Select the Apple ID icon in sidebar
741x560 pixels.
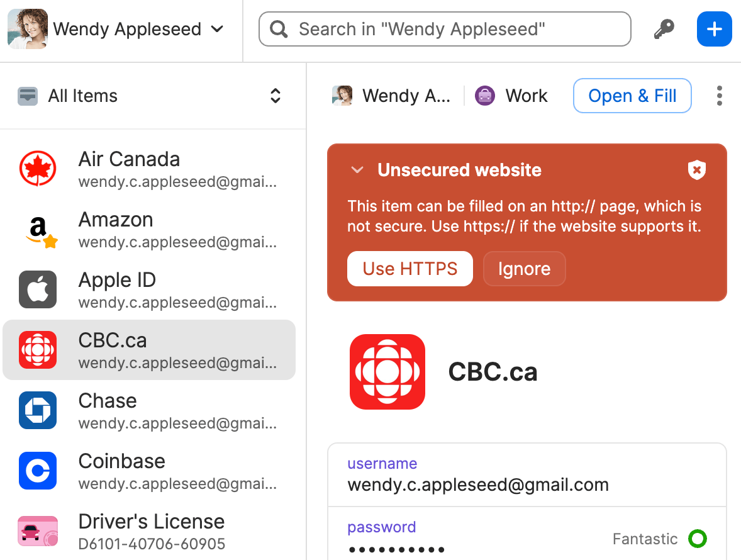tap(38, 289)
